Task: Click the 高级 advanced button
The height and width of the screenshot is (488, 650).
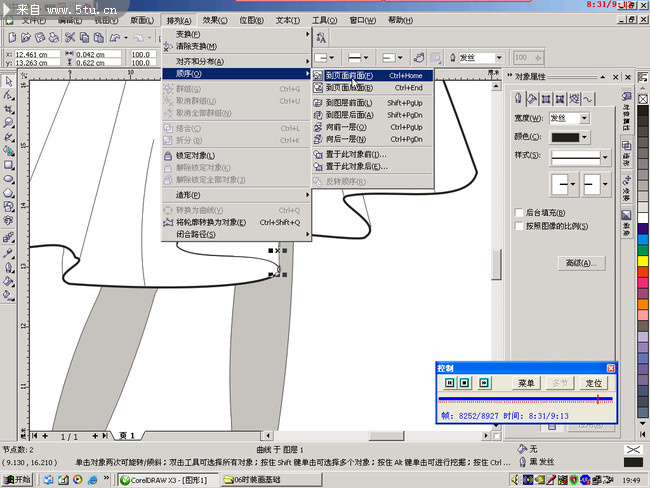Action: pos(580,263)
